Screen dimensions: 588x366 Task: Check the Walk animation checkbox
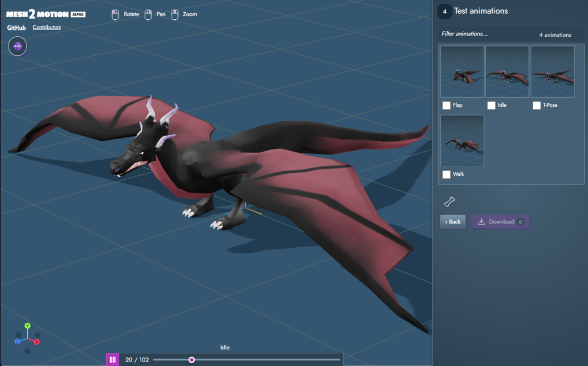[x=446, y=174]
